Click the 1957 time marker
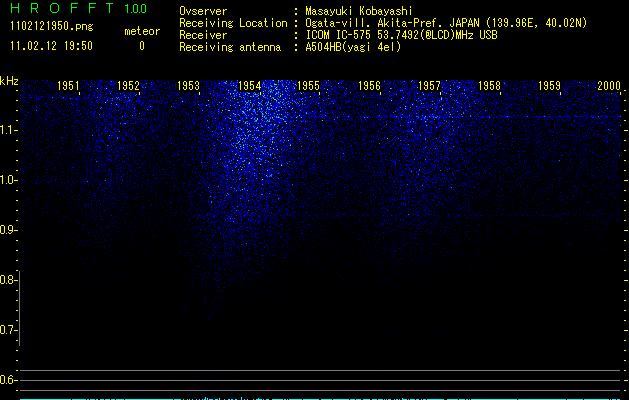 (x=429, y=86)
